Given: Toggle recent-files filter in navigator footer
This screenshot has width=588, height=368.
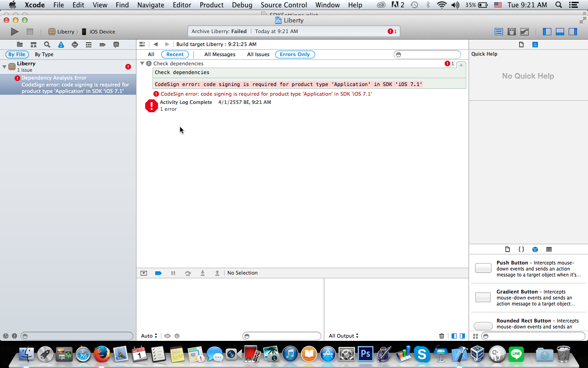Looking at the screenshot, I should [x=6, y=336].
